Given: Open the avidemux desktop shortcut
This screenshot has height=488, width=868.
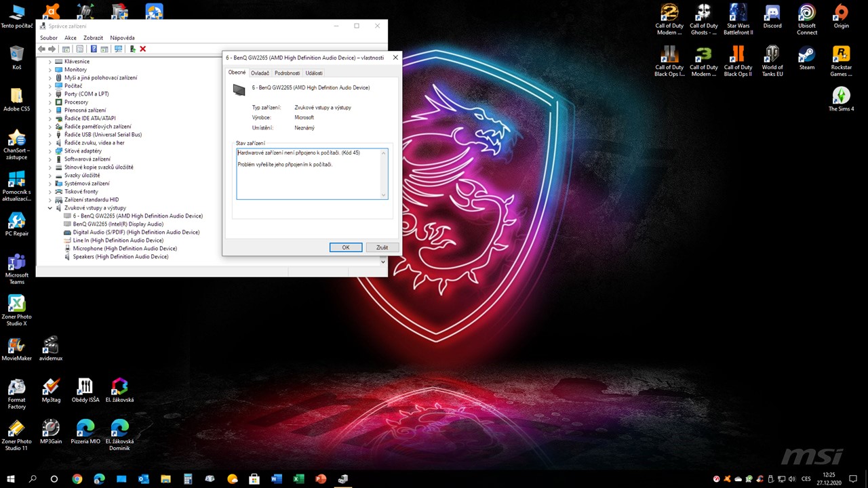Looking at the screenshot, I should [51, 348].
